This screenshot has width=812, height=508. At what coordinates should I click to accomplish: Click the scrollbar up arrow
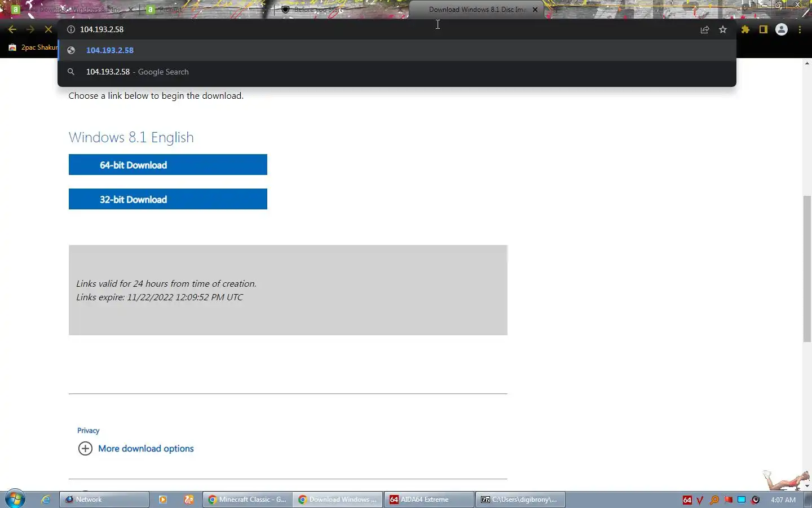[x=807, y=63]
